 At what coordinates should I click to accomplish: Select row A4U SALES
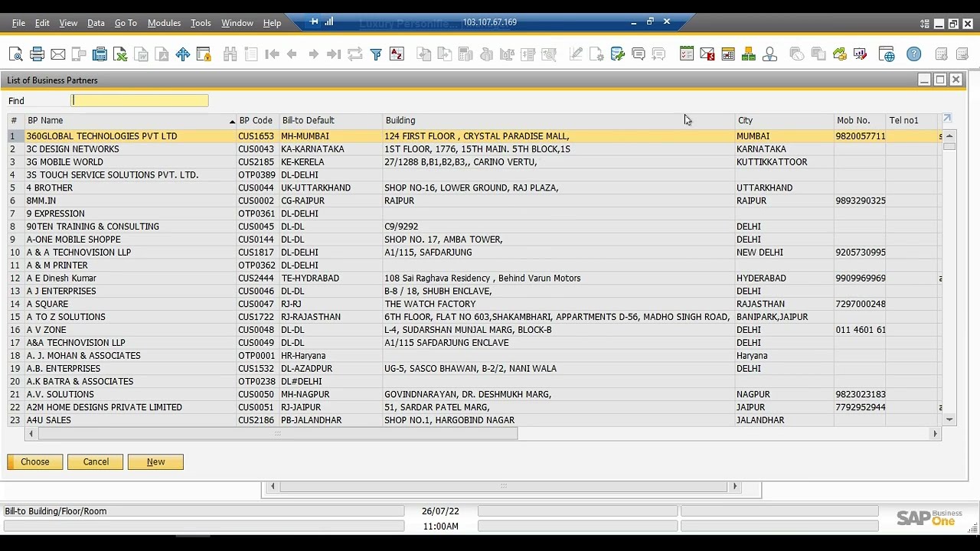tap(475, 420)
